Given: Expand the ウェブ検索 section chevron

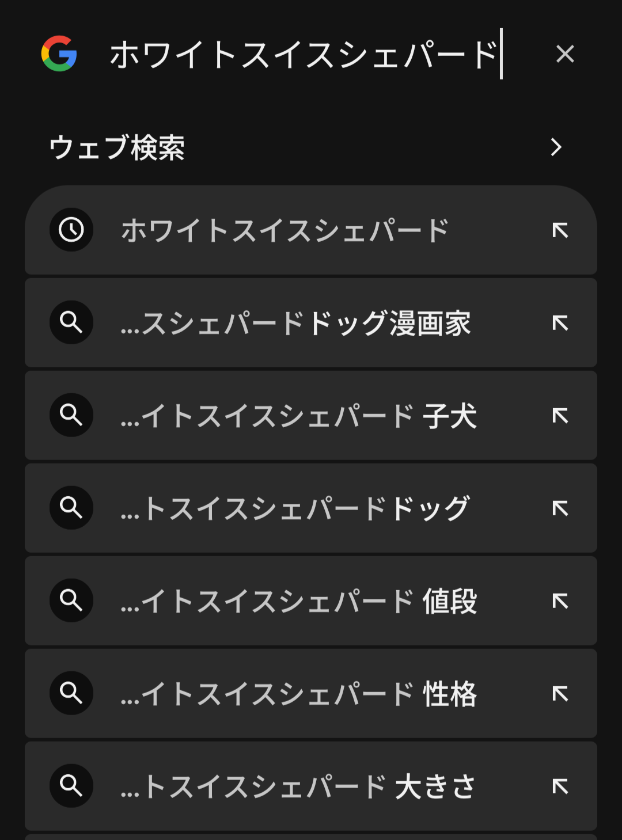Looking at the screenshot, I should click(556, 147).
